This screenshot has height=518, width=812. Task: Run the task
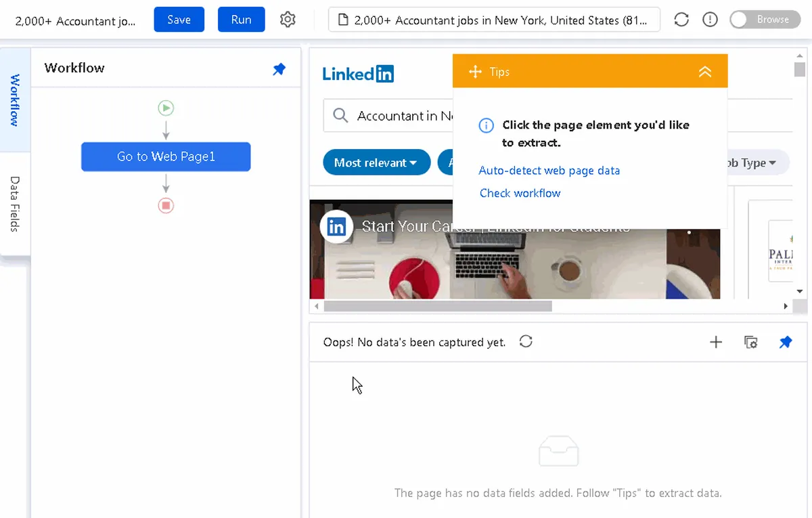[x=241, y=20]
